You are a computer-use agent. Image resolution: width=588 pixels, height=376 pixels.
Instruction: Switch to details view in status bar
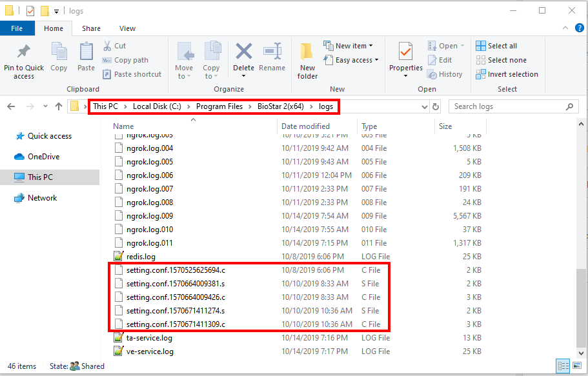tap(563, 366)
